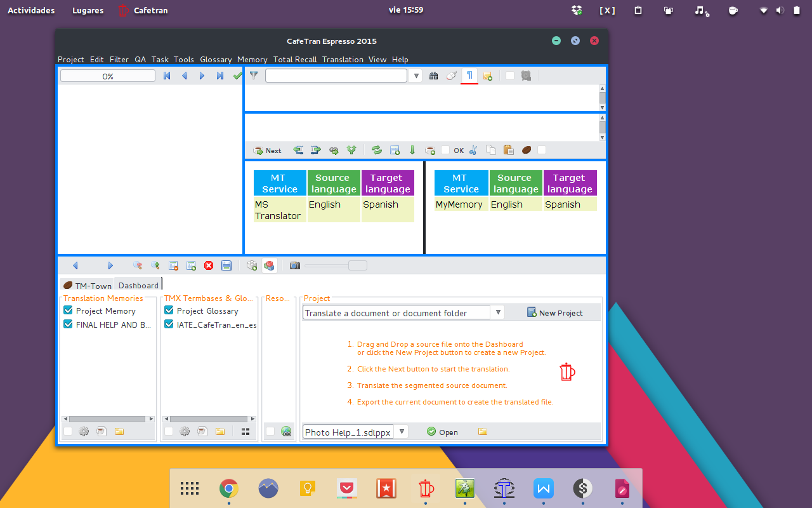812x508 pixels.
Task: Toggle the pilcrow non-printing characters icon
Action: point(469,76)
